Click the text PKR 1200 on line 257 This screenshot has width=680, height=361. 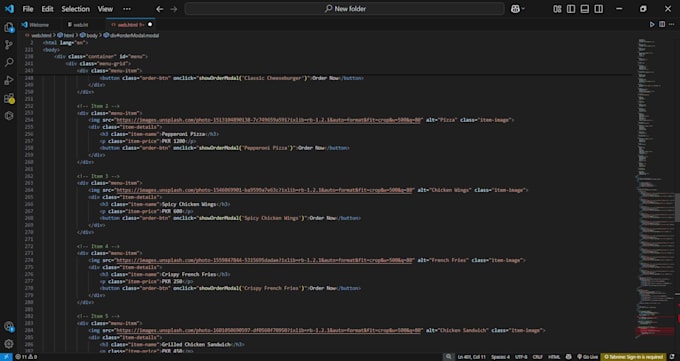173,141
